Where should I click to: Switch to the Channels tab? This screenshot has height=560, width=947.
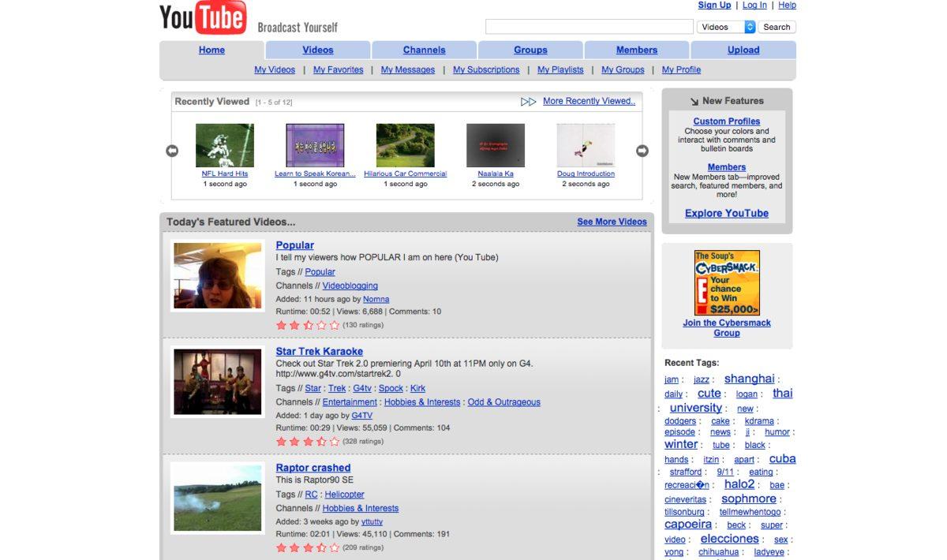[x=424, y=50]
